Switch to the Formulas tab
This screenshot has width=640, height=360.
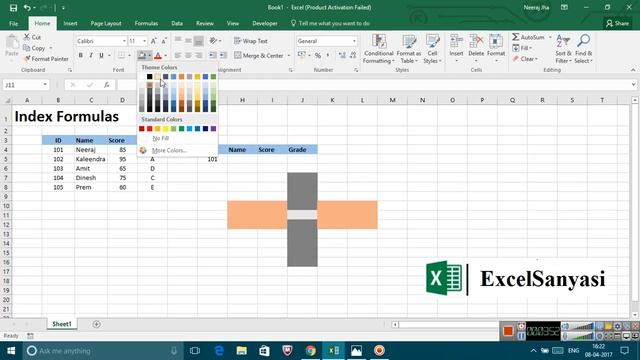coord(146,24)
